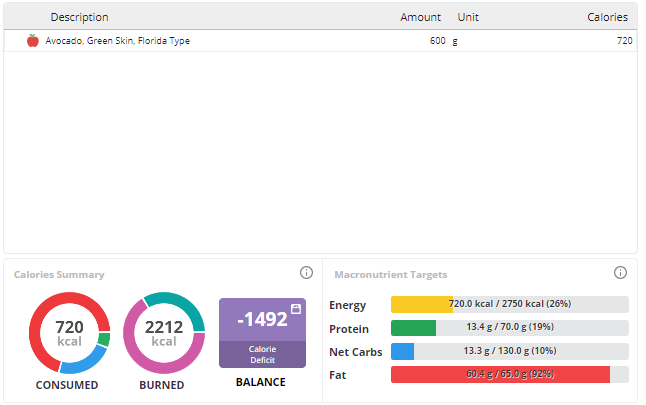Click the Energy macronutrient label
This screenshot has height=405, width=646.
[x=347, y=305]
